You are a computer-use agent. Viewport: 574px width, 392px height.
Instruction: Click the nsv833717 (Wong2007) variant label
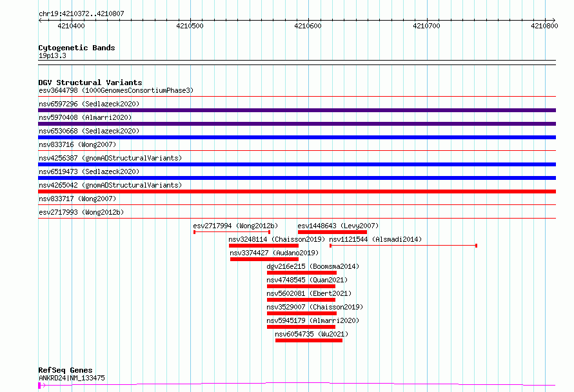(x=77, y=199)
